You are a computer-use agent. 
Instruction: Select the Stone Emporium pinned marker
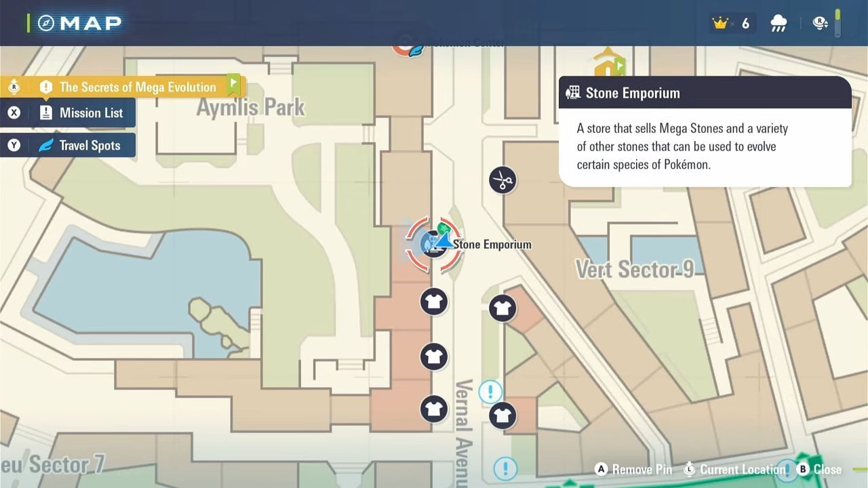coord(434,244)
